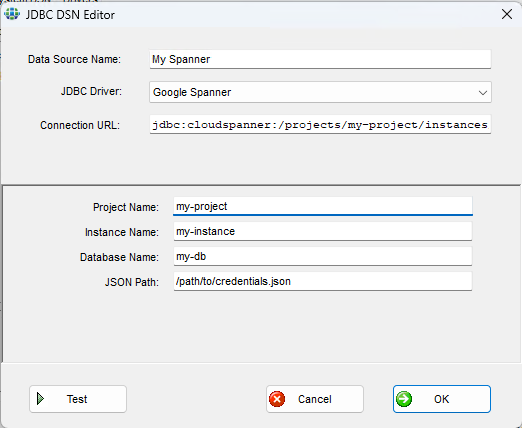
Task: Confirm settings with the OK button
Action: coord(442,399)
